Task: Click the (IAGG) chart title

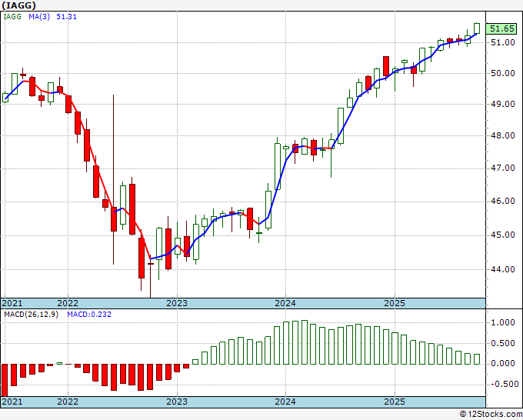Action: click(18, 5)
